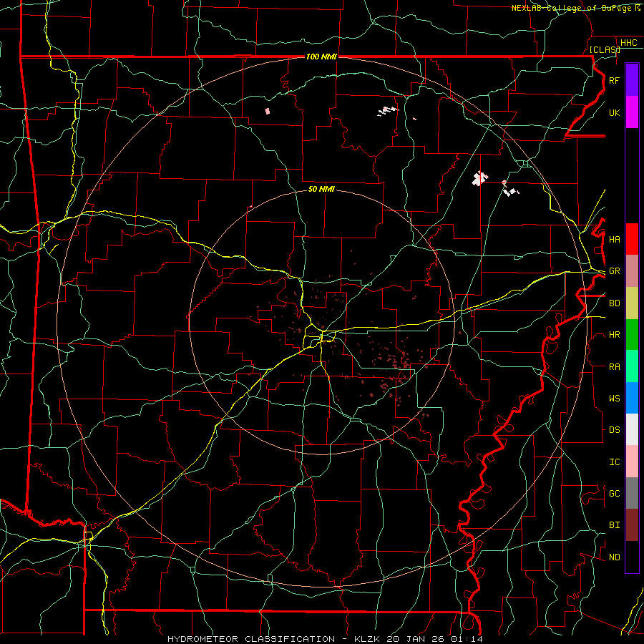
Task: Click the 'BI' legend label
Action: click(614, 525)
